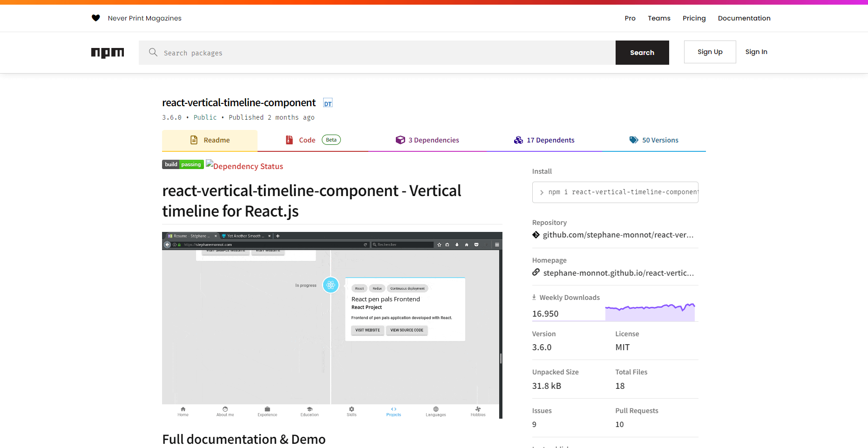
Task: Click the magnifier icon in search box
Action: click(153, 52)
